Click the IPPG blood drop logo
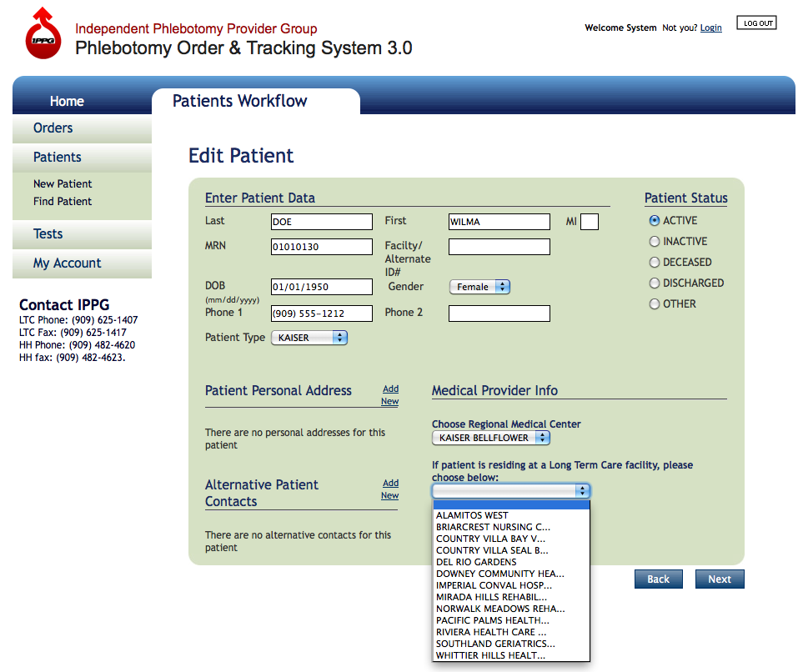808x672 pixels. pyautogui.click(x=43, y=34)
